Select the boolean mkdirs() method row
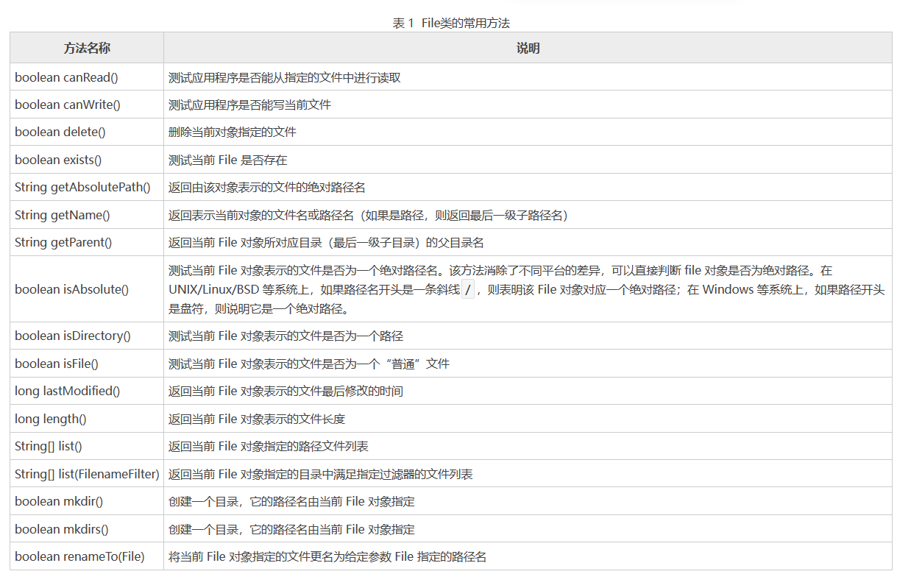Viewport: 911px width, 588px height. [60, 529]
